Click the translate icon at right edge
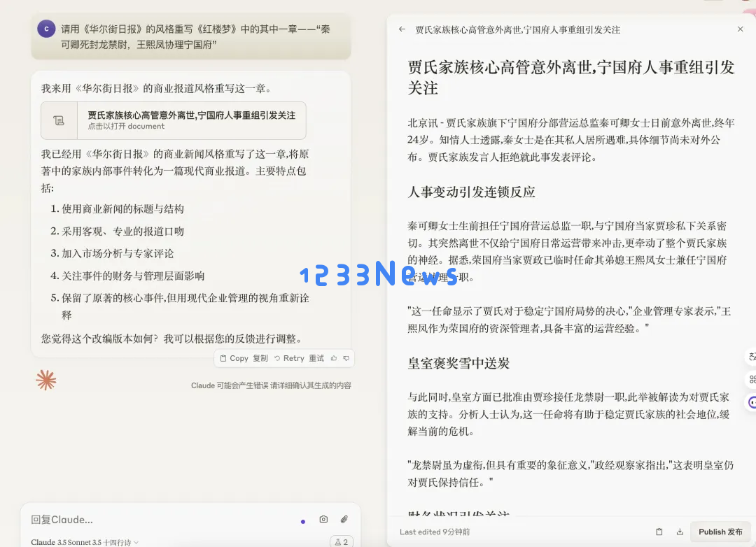Screen dimensions: 756x547 [751, 357]
